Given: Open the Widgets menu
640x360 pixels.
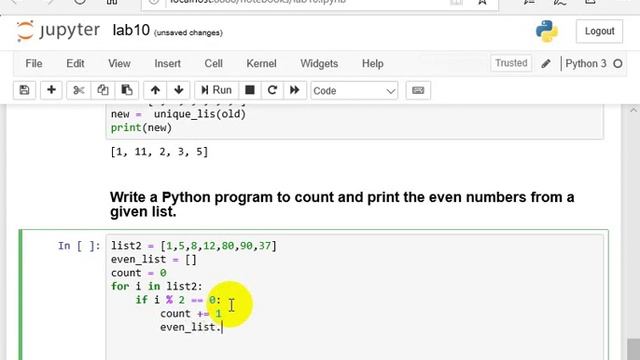Looking at the screenshot, I should [319, 64].
